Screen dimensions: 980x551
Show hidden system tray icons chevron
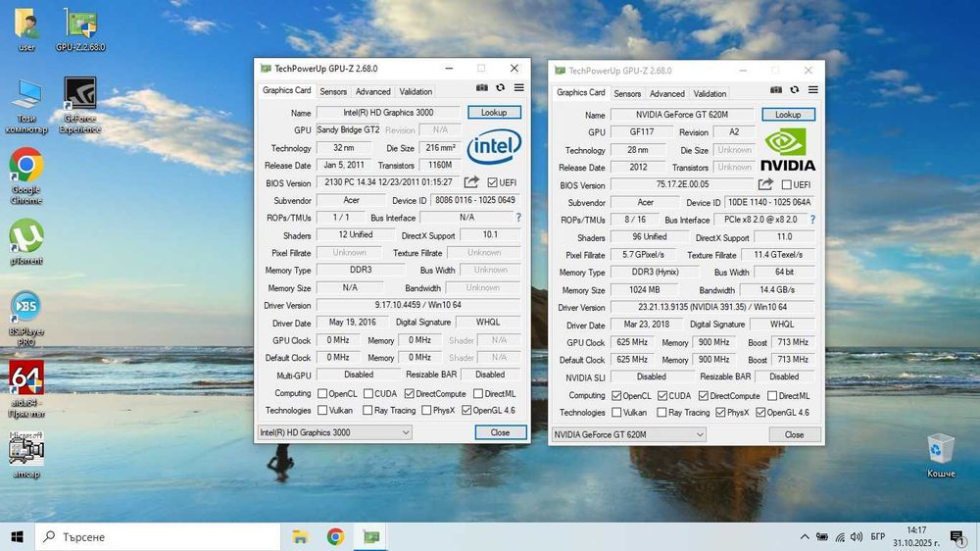click(805, 536)
